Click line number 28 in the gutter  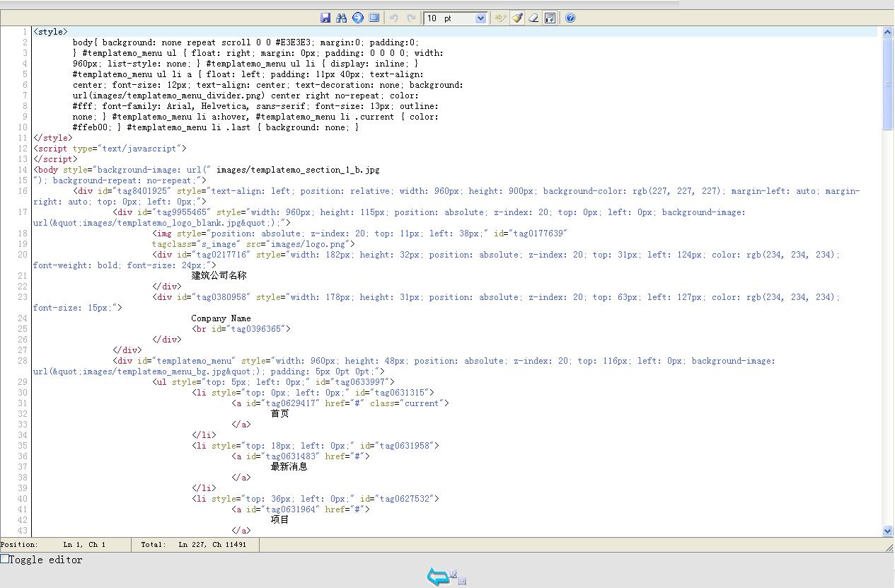point(23,361)
